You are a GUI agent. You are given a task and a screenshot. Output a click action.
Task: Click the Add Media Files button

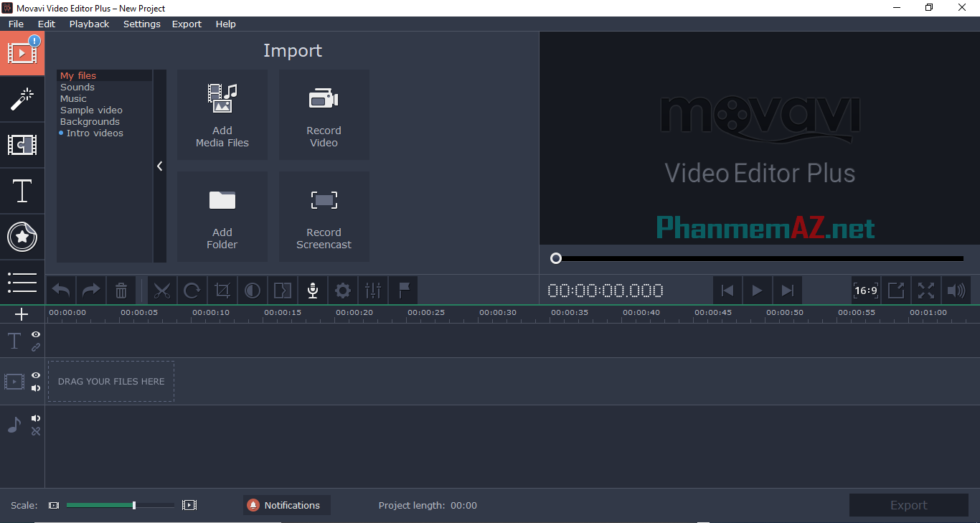coord(222,115)
